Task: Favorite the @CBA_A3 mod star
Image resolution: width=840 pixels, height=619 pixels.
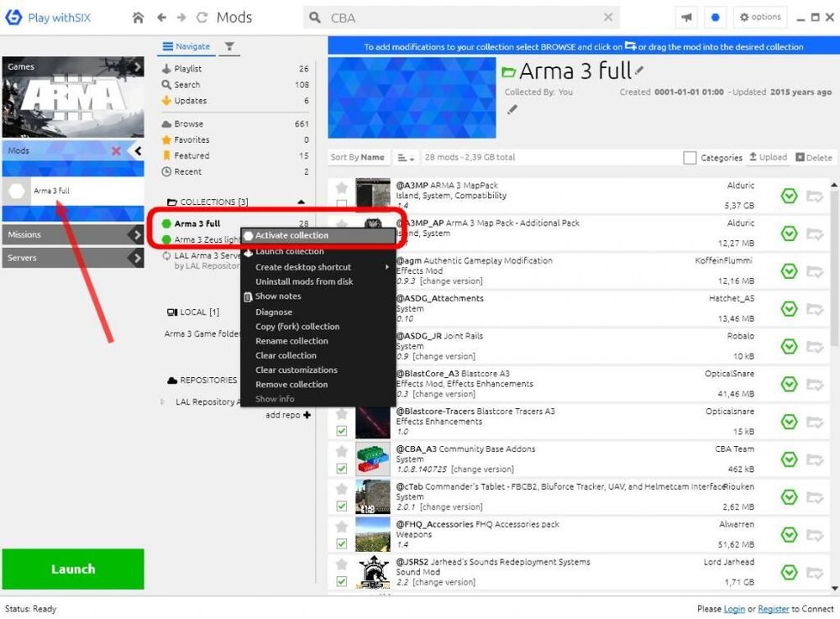Action: (341, 451)
